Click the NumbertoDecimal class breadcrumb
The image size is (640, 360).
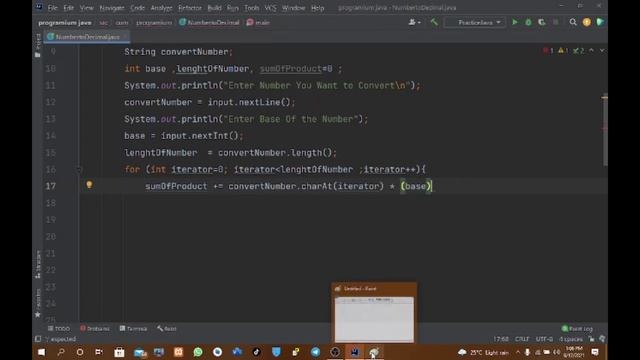tap(209, 23)
